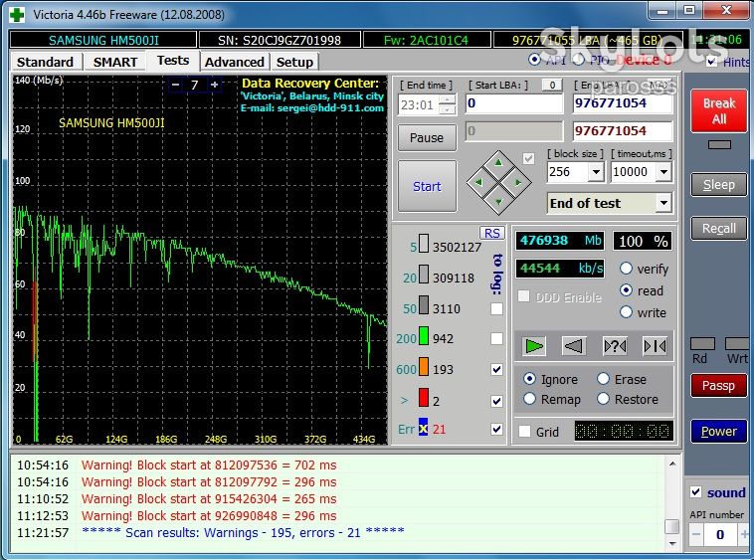
Task: Start forward scan with green play arrow
Action: point(534,345)
